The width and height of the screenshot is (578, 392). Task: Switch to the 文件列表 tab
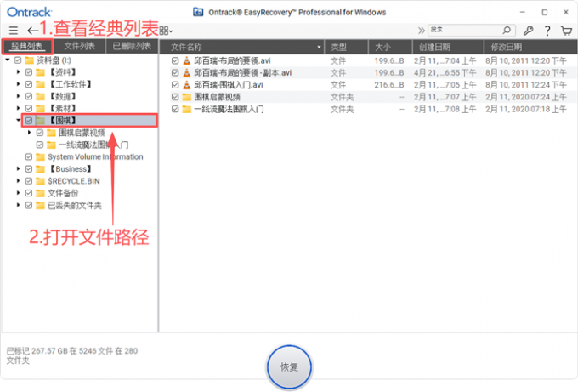(x=79, y=46)
